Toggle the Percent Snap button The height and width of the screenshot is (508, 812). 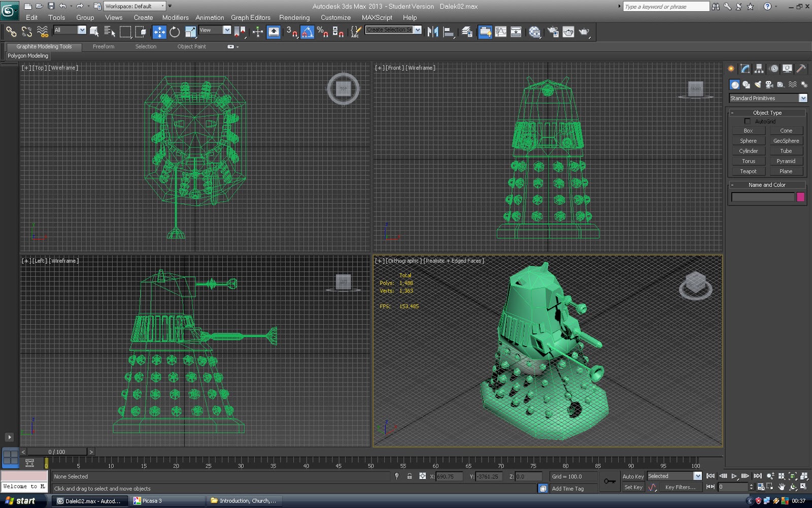click(x=322, y=32)
